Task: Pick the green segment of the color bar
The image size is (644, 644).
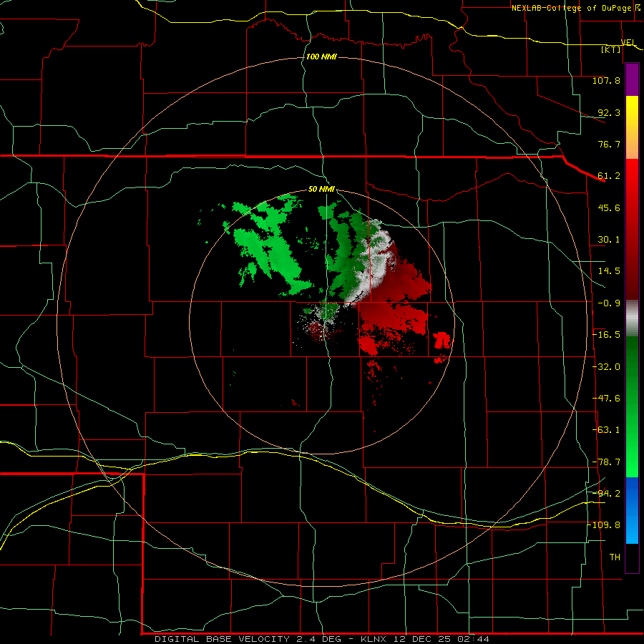Action: 632,406
